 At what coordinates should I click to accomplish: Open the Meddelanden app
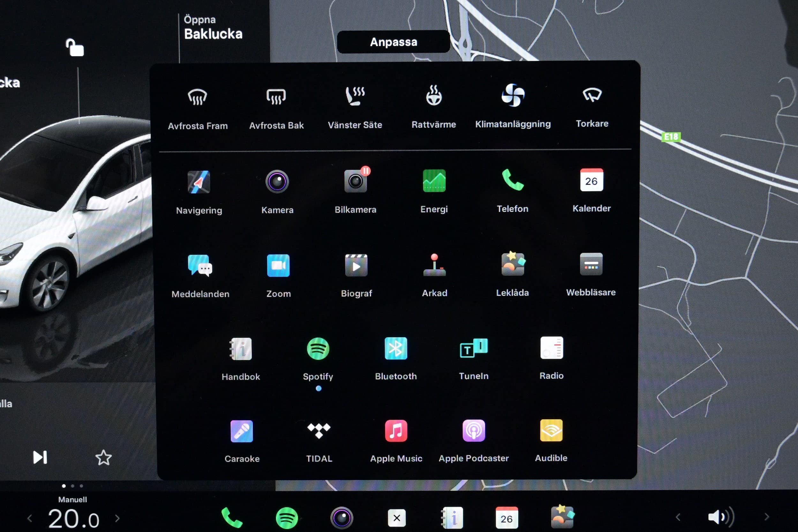(200, 266)
